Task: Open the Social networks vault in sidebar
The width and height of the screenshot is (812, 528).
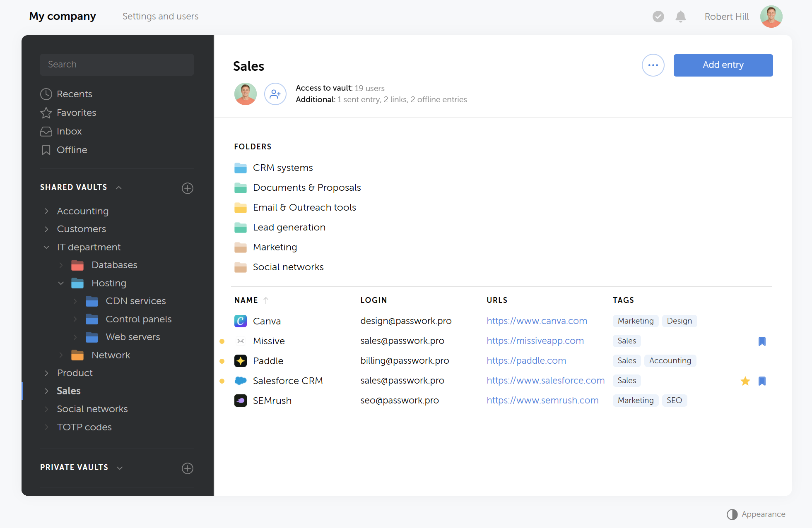Action: click(92, 409)
